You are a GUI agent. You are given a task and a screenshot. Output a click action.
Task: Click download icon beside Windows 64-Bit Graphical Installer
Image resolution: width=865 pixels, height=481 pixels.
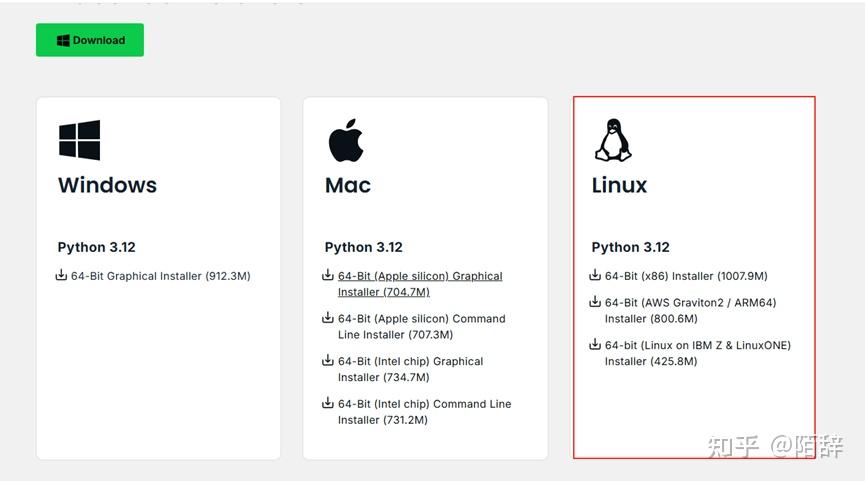62,275
